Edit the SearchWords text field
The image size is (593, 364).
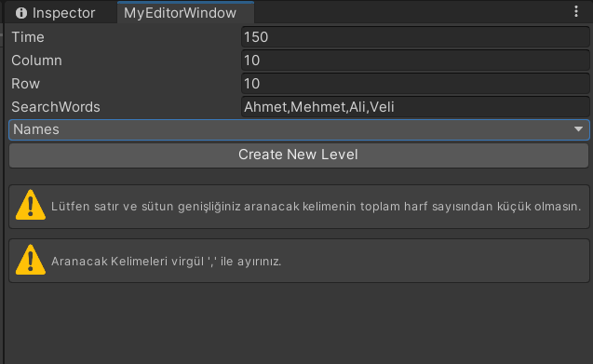click(415, 107)
